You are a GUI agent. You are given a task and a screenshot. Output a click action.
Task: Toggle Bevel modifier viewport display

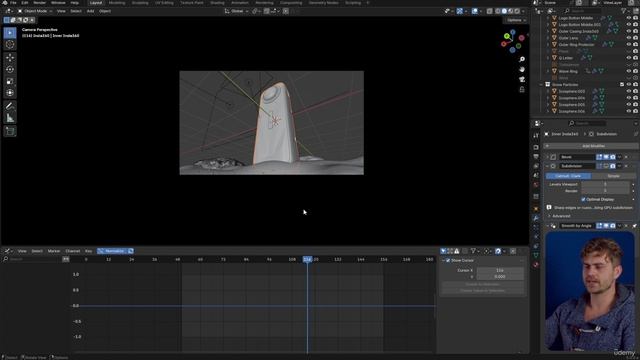click(x=606, y=157)
